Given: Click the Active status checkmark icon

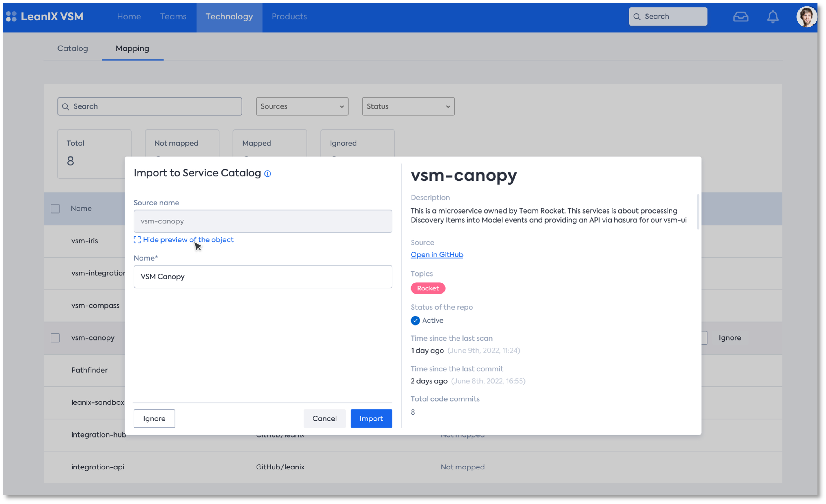Looking at the screenshot, I should tap(415, 321).
